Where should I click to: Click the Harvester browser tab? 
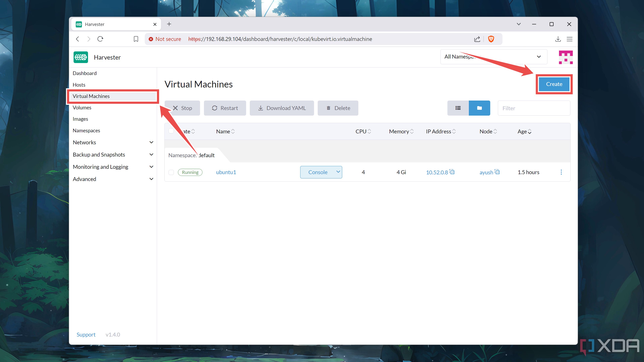click(116, 24)
